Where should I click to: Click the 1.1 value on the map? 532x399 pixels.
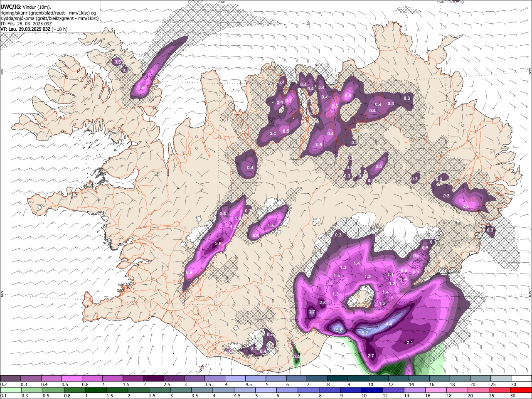390,275
